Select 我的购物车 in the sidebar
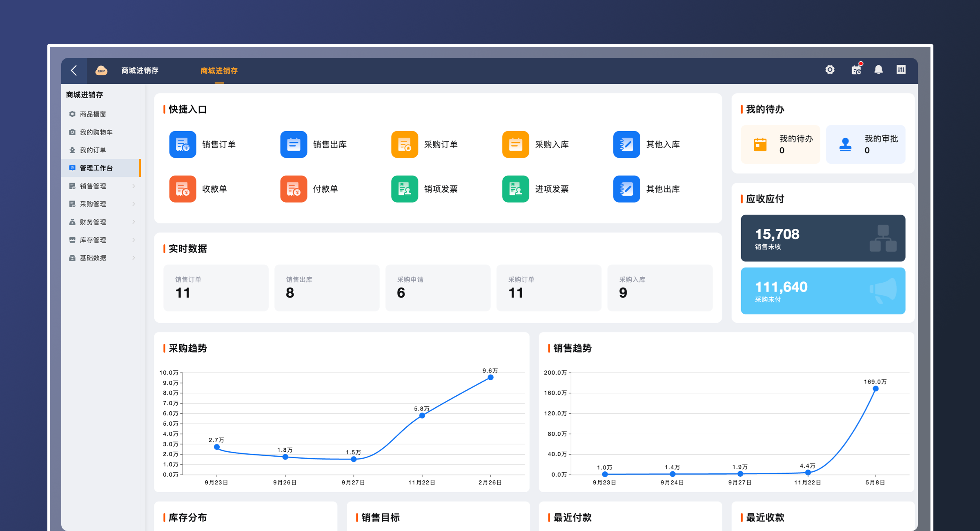Screen dimensions: 980x531 pos(96,132)
